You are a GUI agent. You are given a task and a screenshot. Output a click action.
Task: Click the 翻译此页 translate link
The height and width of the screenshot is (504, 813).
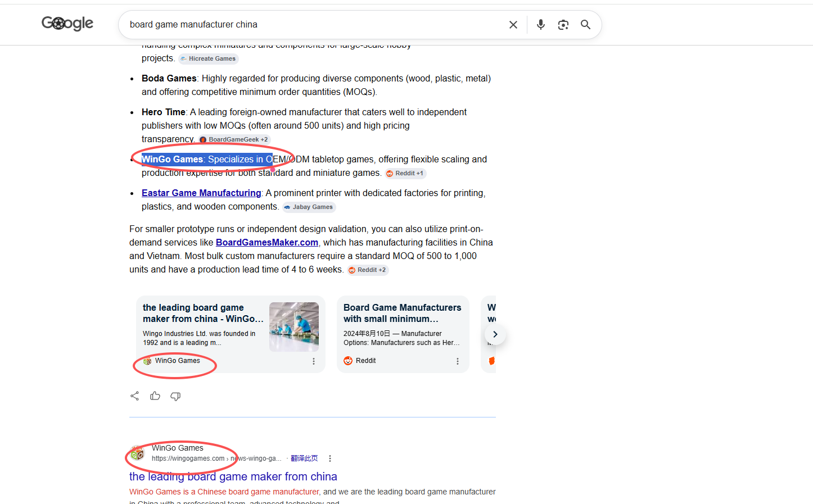coord(304,458)
